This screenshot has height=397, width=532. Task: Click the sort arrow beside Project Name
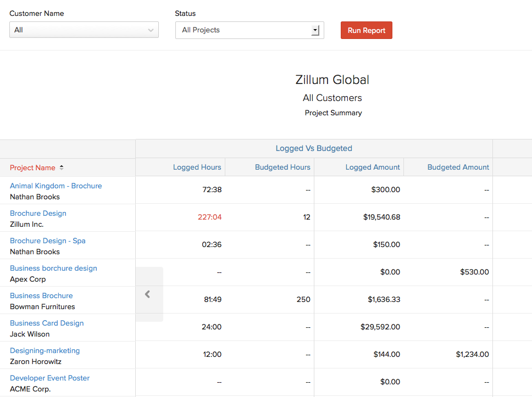click(x=62, y=167)
